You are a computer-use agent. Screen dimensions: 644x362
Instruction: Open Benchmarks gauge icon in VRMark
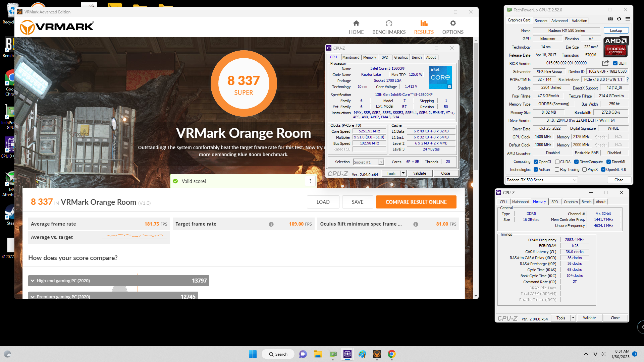389,23
